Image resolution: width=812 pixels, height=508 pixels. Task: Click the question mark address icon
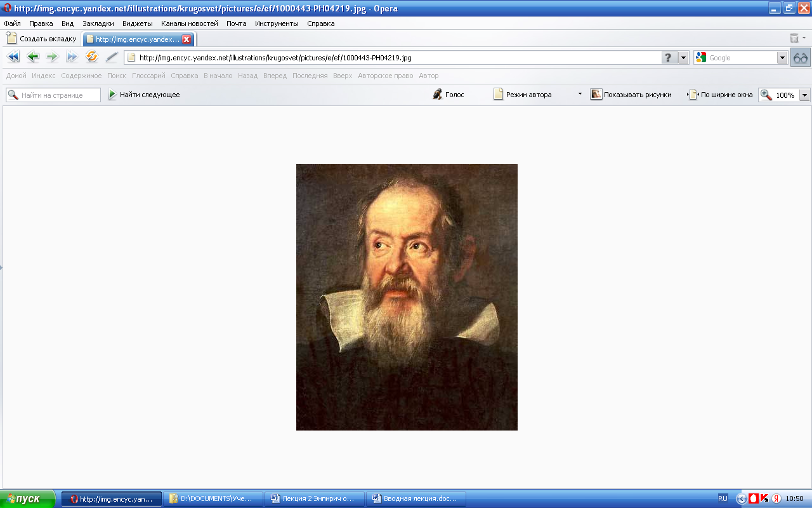pyautogui.click(x=669, y=58)
